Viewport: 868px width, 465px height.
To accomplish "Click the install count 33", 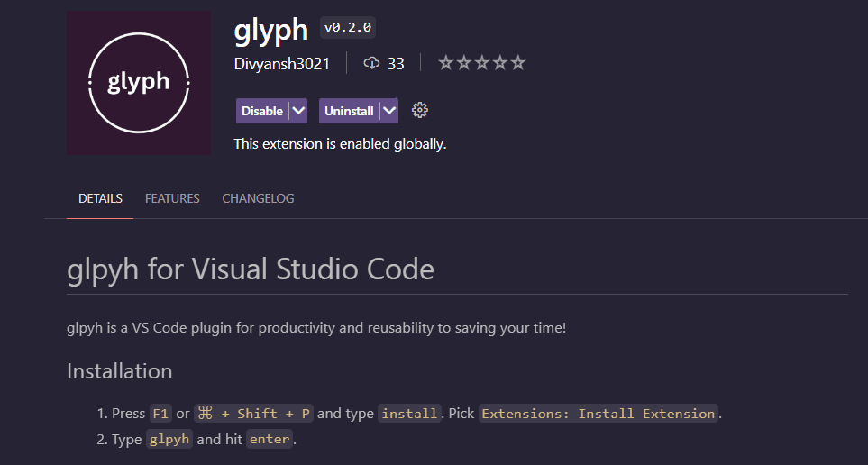I will click(x=396, y=64).
